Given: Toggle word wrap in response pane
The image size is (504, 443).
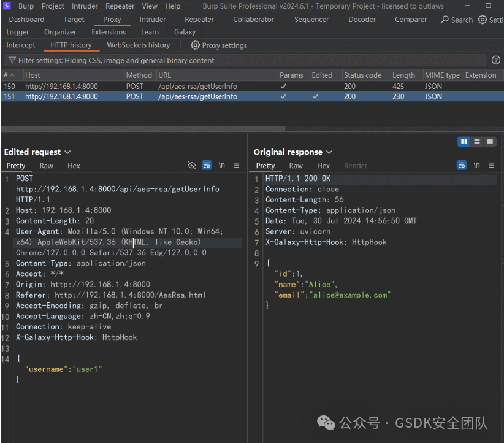Looking at the screenshot, I should pyautogui.click(x=462, y=165).
